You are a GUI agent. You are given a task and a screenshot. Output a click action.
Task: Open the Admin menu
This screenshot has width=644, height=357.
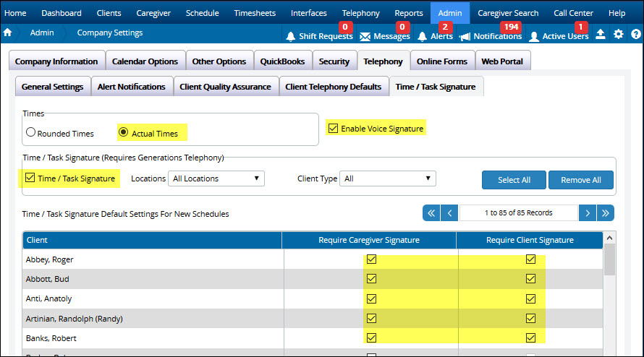tap(450, 13)
